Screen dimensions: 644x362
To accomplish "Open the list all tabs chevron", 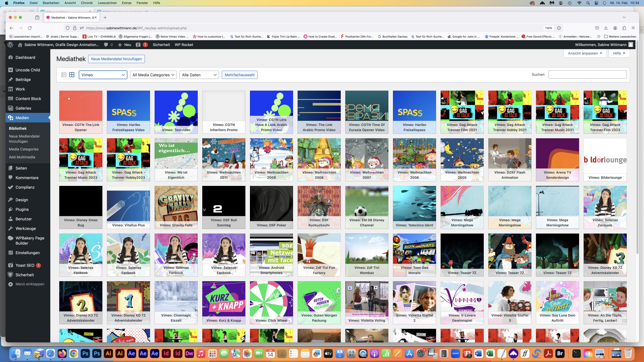I will [624, 17].
